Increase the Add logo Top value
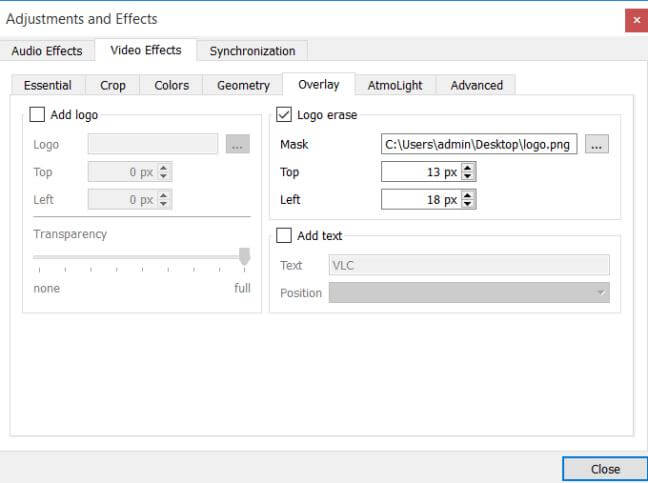Screen dimensions: 648x483 (164, 168)
